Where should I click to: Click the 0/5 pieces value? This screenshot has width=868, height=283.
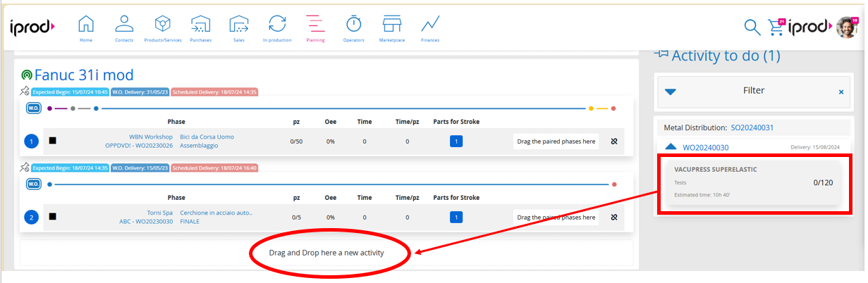(x=296, y=218)
